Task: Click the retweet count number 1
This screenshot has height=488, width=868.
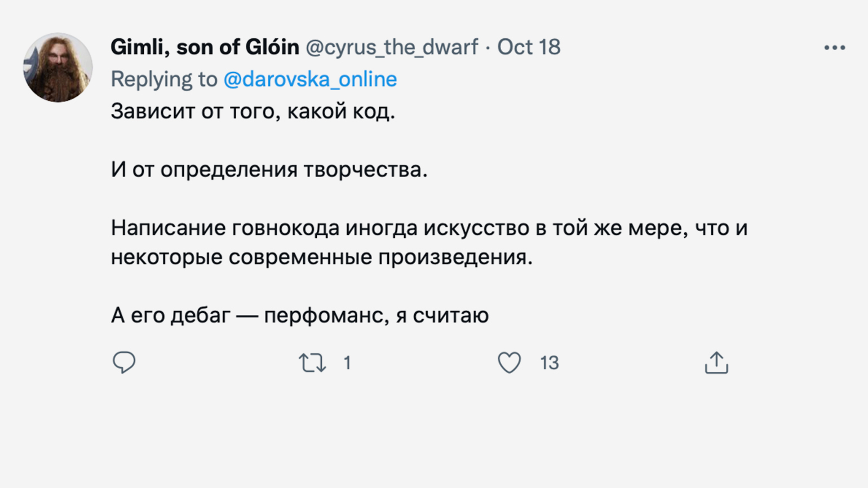Action: click(347, 363)
